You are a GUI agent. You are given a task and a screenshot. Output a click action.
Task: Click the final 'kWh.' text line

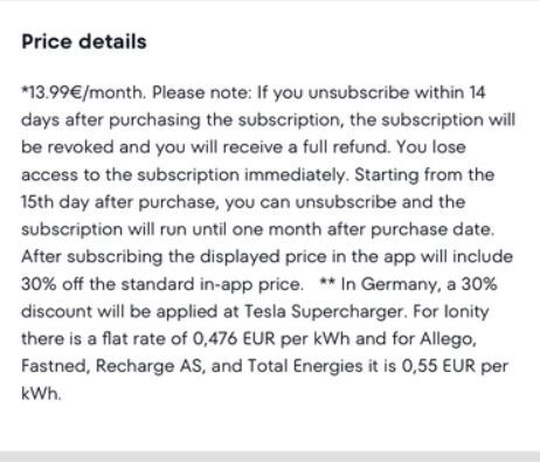(x=41, y=393)
